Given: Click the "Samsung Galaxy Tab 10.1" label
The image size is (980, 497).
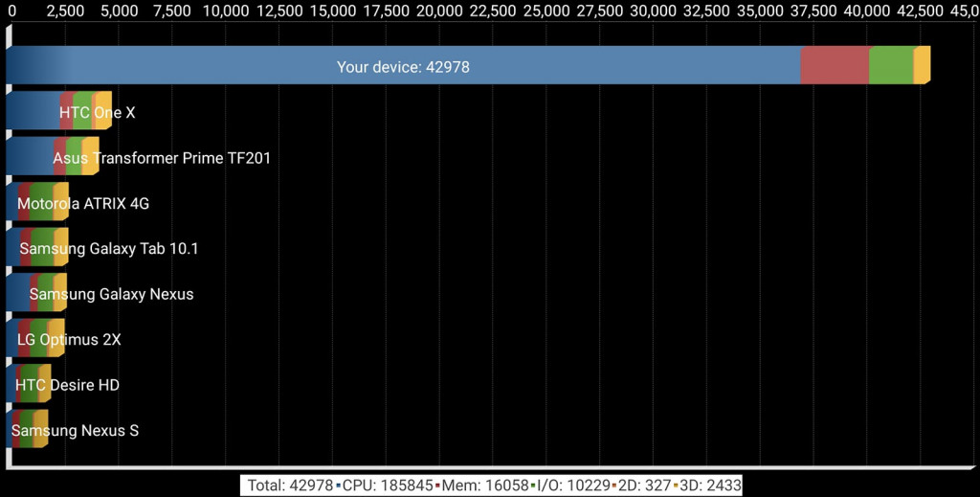Looking at the screenshot, I should [109, 249].
